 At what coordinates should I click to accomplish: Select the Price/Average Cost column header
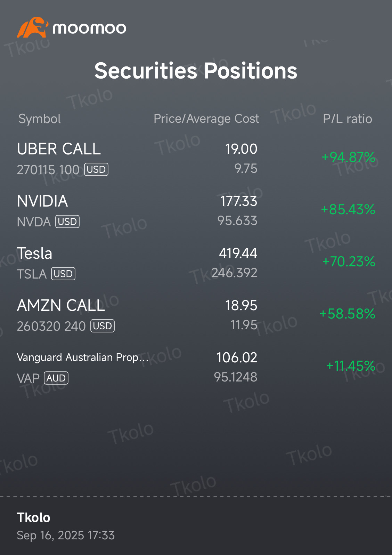pyautogui.click(x=206, y=119)
